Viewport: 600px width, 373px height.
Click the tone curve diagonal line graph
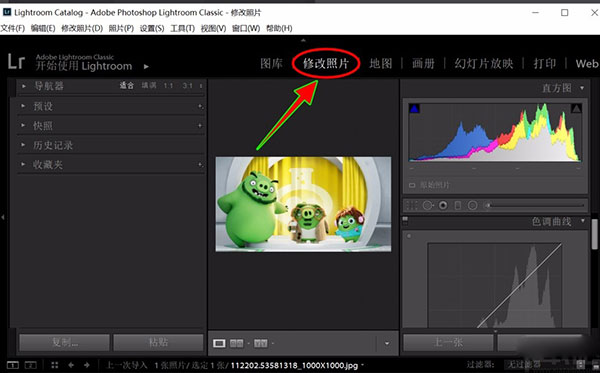[495, 285]
